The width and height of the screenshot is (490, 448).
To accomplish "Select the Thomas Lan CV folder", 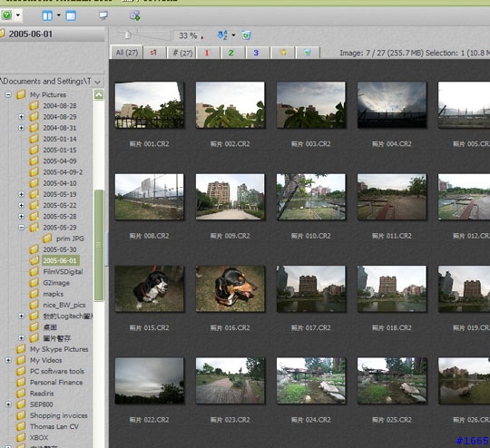I will [x=54, y=426].
